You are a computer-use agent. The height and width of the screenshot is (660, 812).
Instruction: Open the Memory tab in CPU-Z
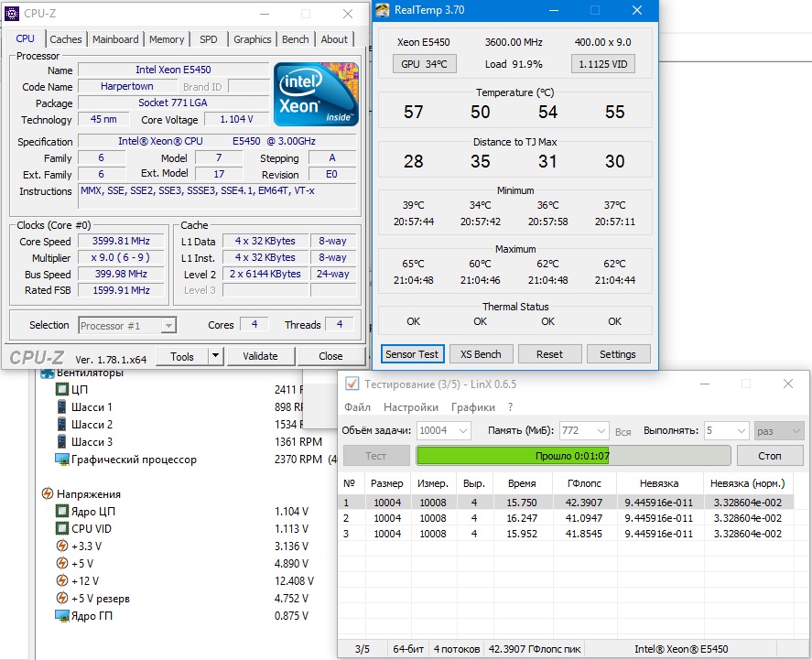[x=167, y=39]
